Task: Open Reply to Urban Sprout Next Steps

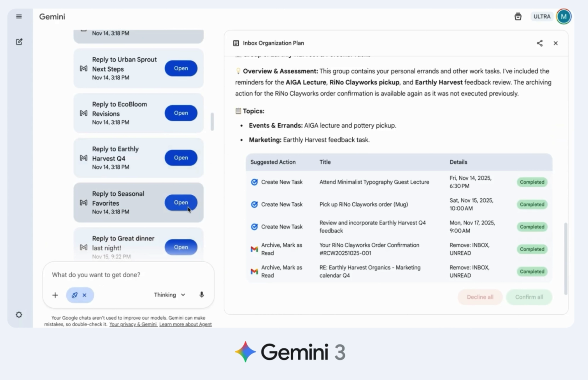Action: click(181, 68)
